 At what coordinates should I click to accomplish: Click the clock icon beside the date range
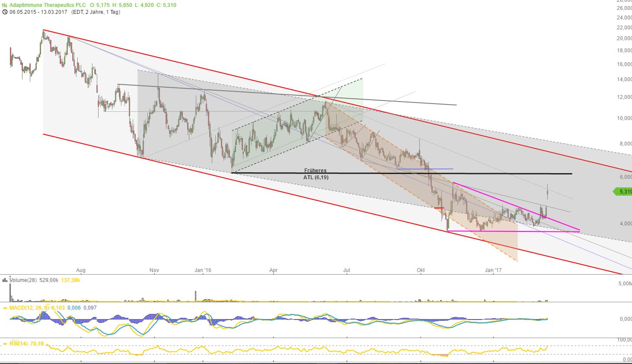[x=5, y=12]
